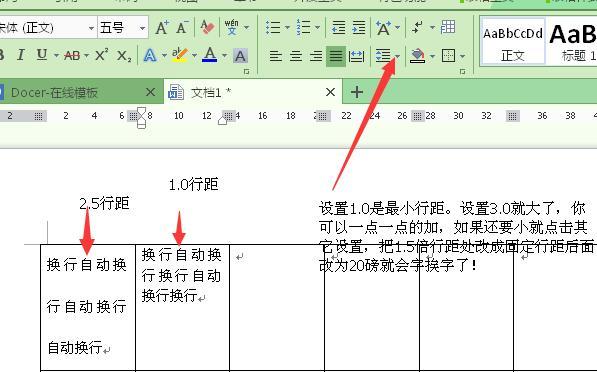This screenshot has height=372, width=597.
Task: Click the Increase Indent icon
Action: 359,27
